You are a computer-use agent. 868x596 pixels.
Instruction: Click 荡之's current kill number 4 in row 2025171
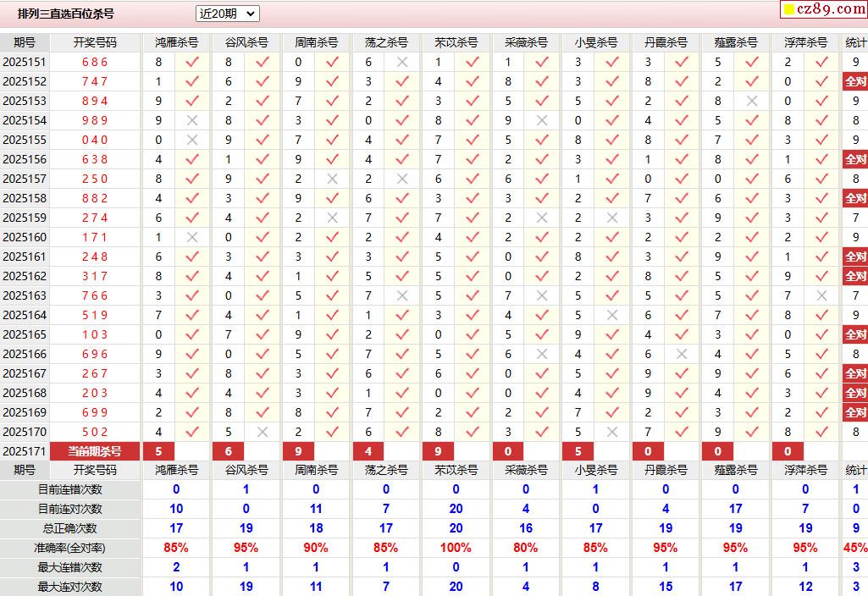coord(368,451)
